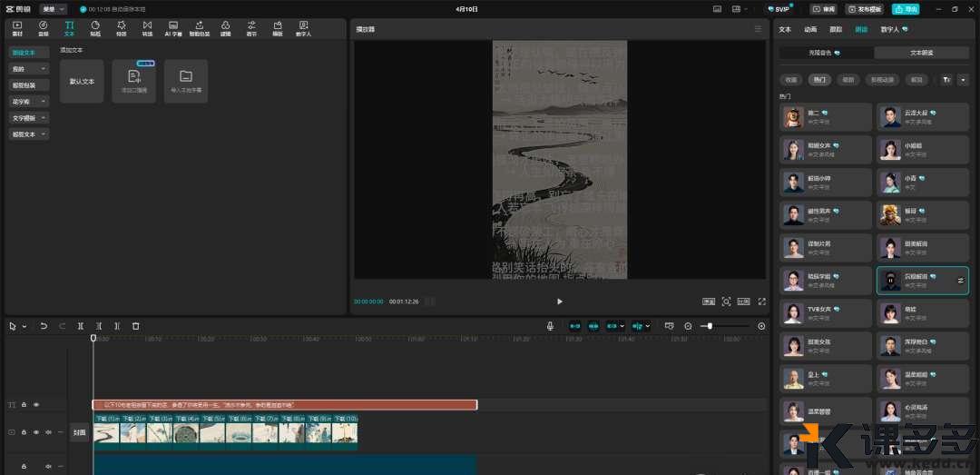Click the SVIP badge button
Viewport: 980px width, 475px height.
tap(779, 9)
